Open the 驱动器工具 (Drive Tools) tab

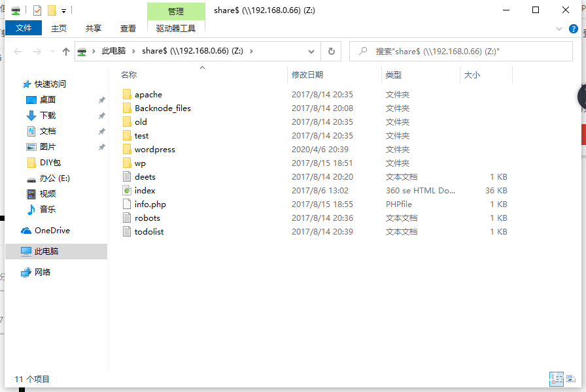(x=175, y=28)
